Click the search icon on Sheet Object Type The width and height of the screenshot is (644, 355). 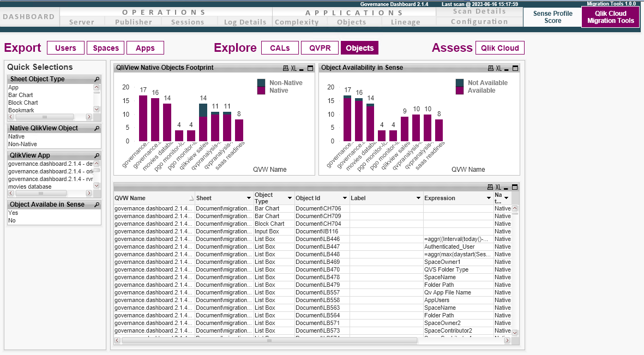96,79
